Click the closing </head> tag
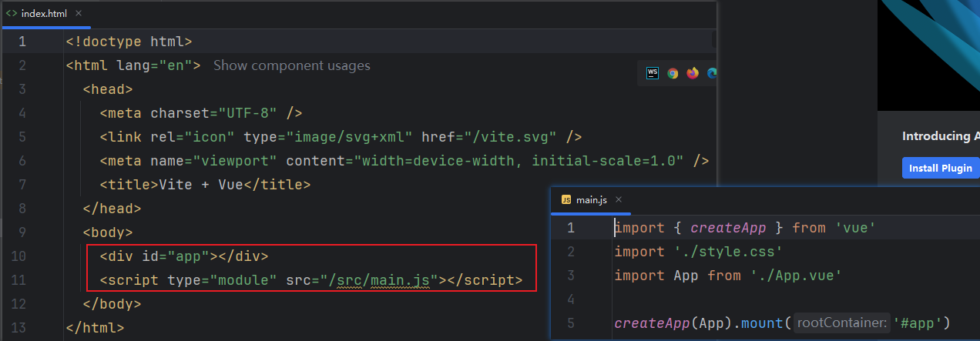 (x=112, y=209)
